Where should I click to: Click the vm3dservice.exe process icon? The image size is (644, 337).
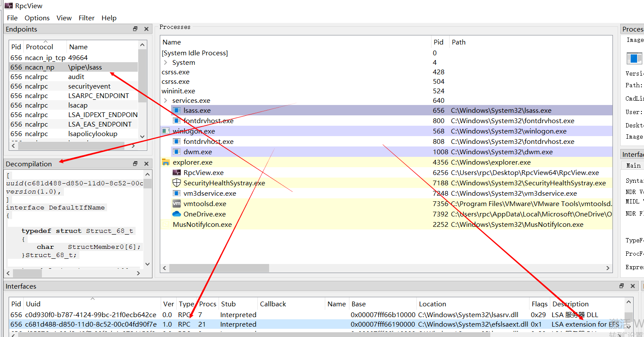point(177,193)
